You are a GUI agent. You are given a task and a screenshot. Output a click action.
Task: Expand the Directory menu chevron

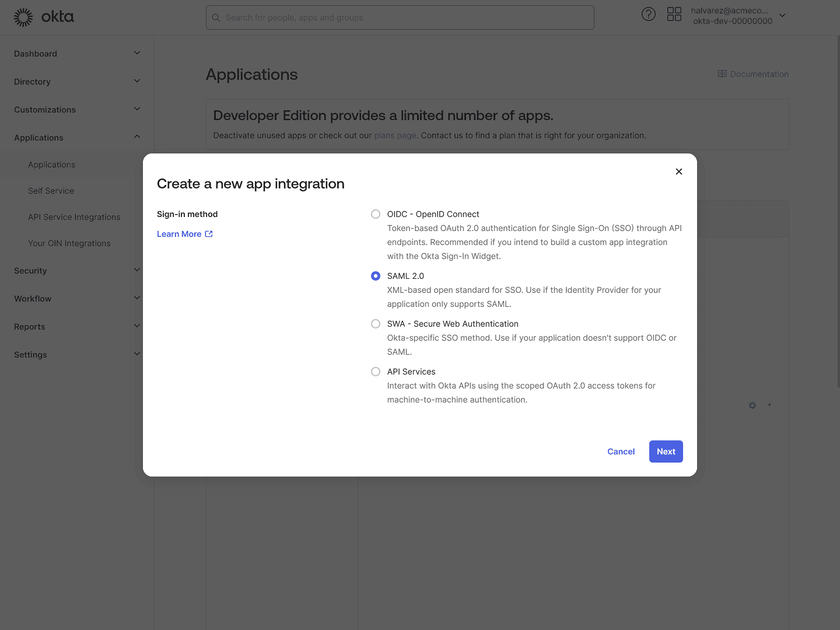tap(137, 81)
